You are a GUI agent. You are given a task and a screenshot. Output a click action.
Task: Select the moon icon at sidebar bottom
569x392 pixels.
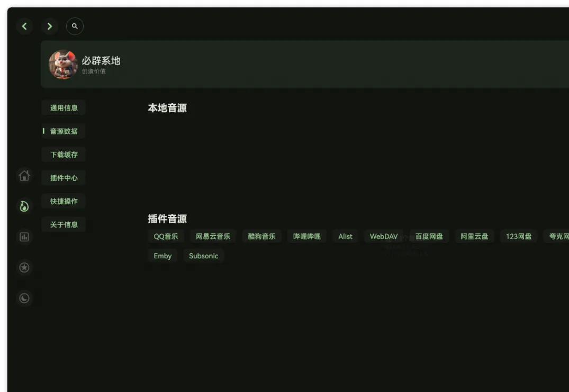(24, 298)
